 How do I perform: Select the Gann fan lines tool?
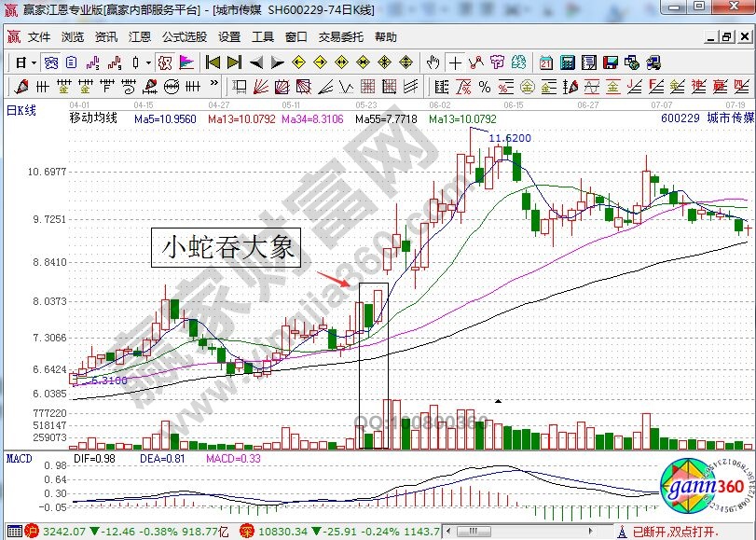point(263,87)
